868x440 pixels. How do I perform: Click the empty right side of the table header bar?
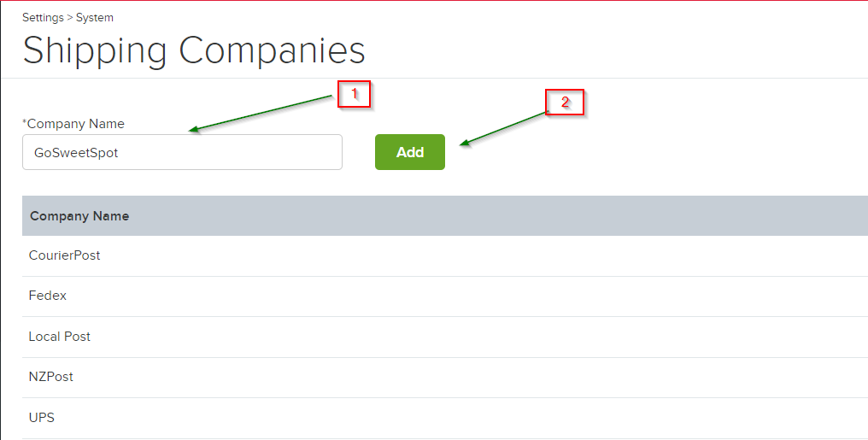598,216
